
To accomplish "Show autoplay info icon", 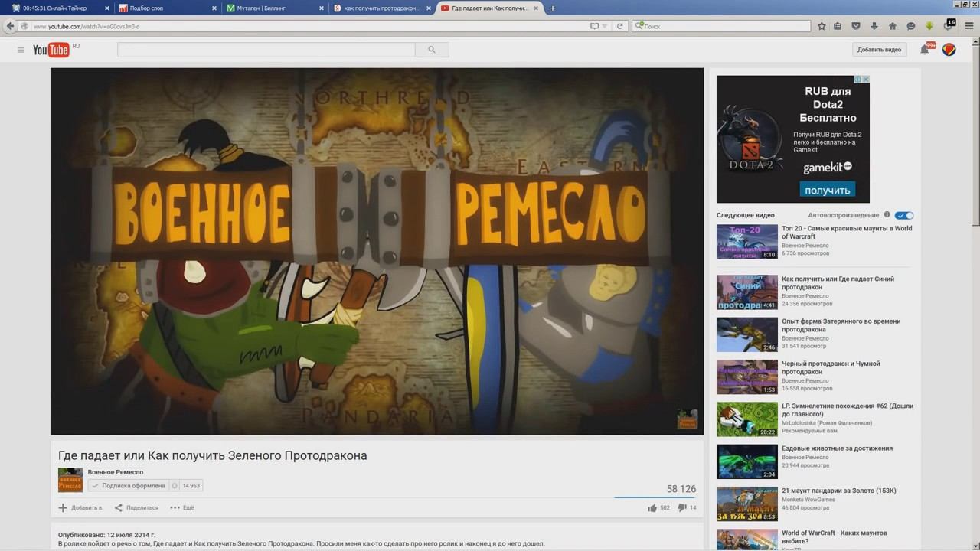I will [887, 215].
